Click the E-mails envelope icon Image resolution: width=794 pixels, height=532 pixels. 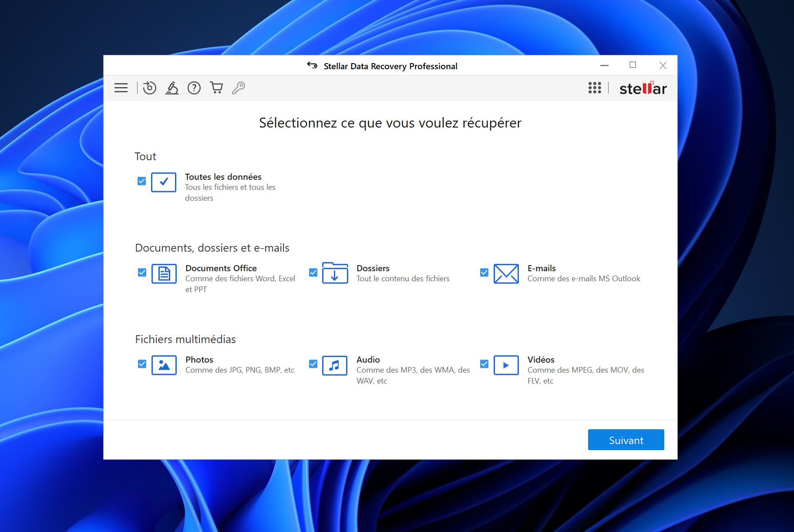[506, 274]
